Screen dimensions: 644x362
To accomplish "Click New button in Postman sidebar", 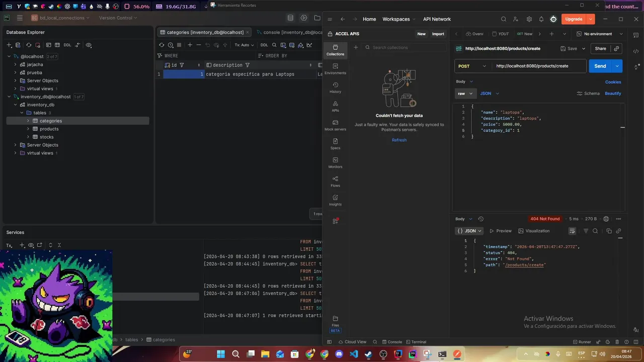I will click(421, 34).
